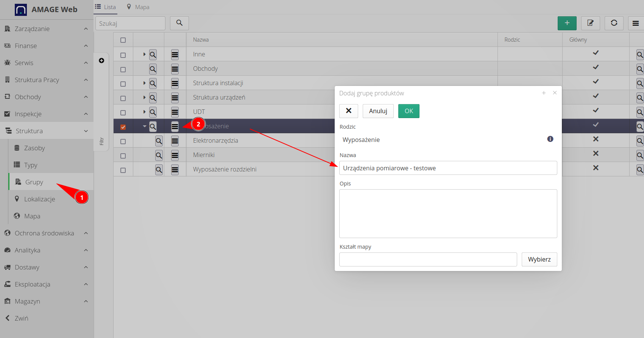Click the refresh list icon
The height and width of the screenshot is (338, 644).
click(614, 23)
